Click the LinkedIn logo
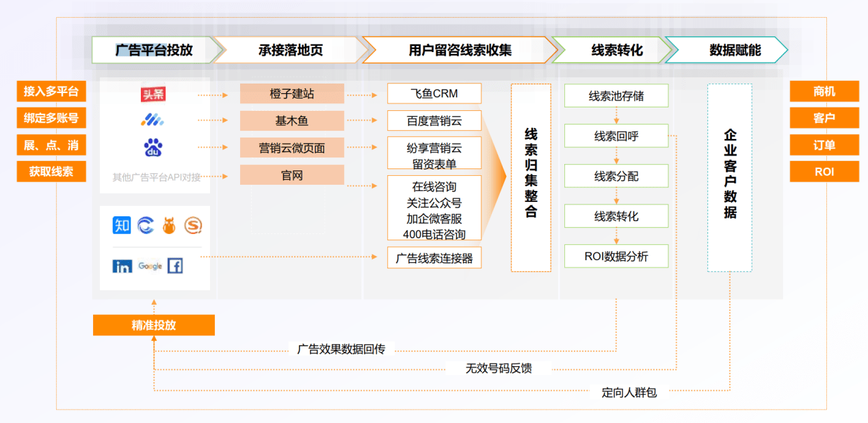Viewport: 868px width, 423px height. pos(122,266)
